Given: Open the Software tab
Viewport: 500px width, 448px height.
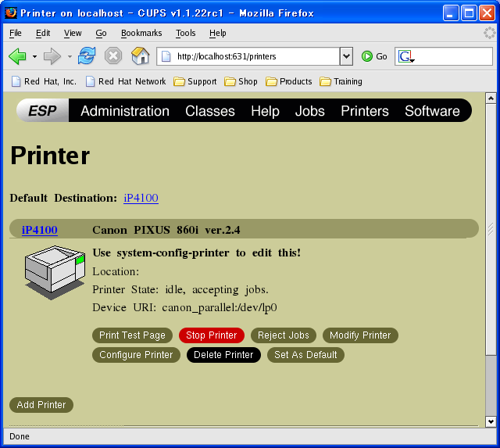Looking at the screenshot, I should [432, 111].
